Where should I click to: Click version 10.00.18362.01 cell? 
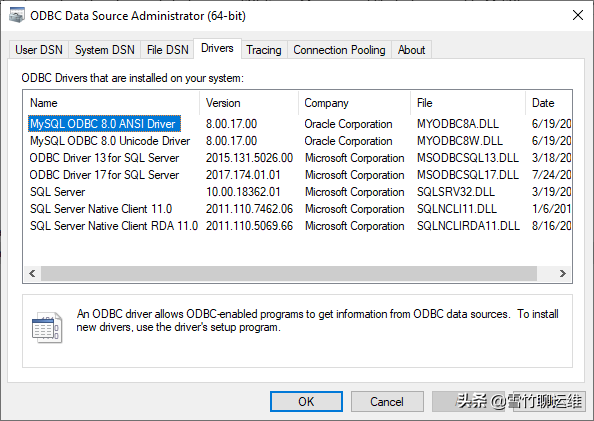pyautogui.click(x=243, y=192)
